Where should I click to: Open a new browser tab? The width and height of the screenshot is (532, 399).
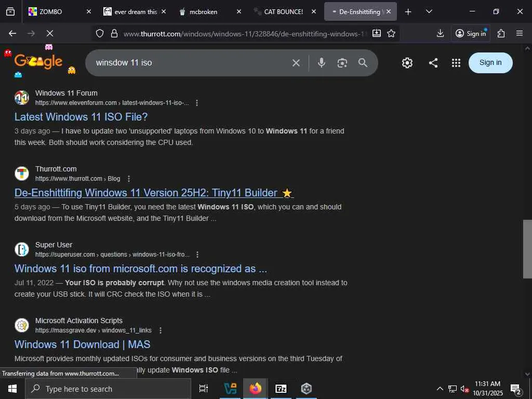click(408, 12)
